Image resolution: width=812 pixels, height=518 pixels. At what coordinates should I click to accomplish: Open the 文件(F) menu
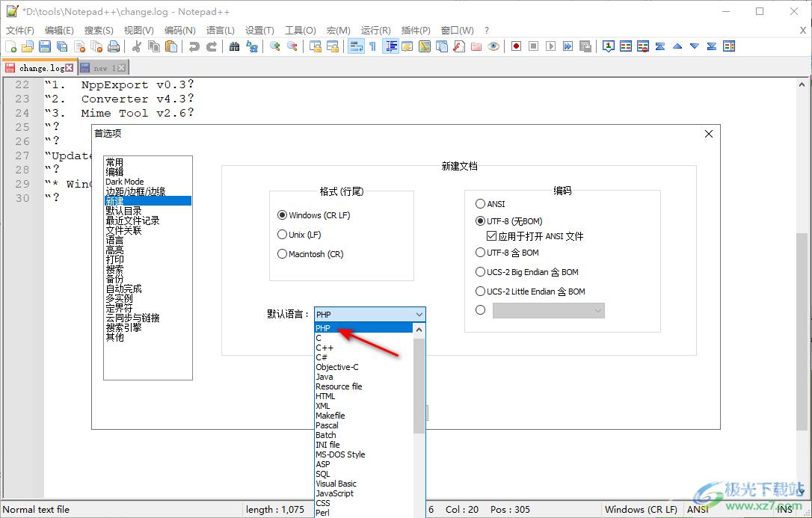pyautogui.click(x=20, y=31)
